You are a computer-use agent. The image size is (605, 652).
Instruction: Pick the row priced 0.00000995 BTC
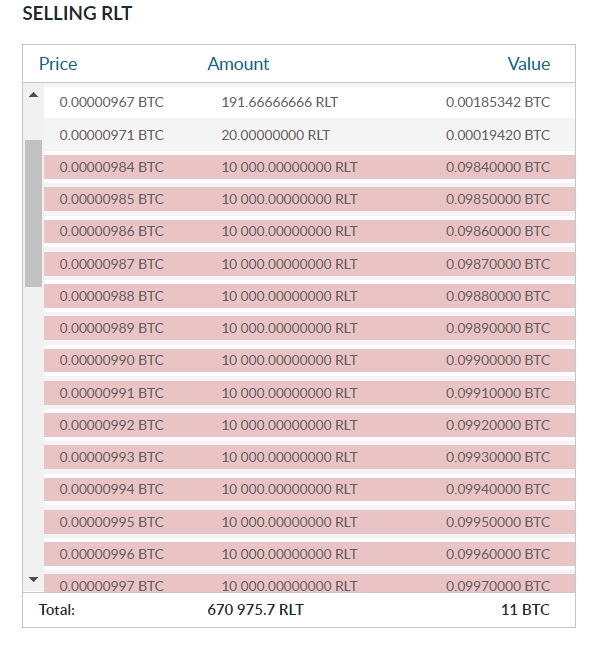[309, 522]
